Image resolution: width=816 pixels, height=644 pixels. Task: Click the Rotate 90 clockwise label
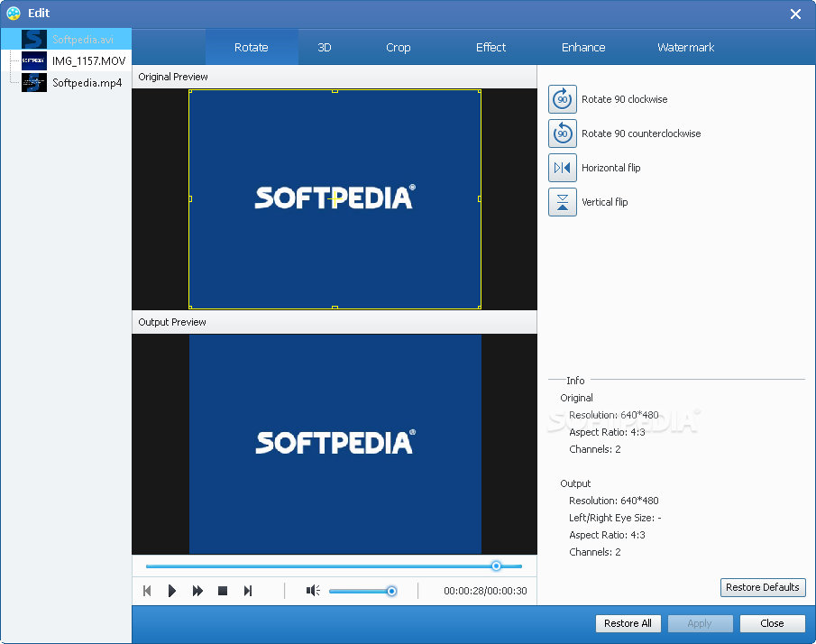point(625,99)
